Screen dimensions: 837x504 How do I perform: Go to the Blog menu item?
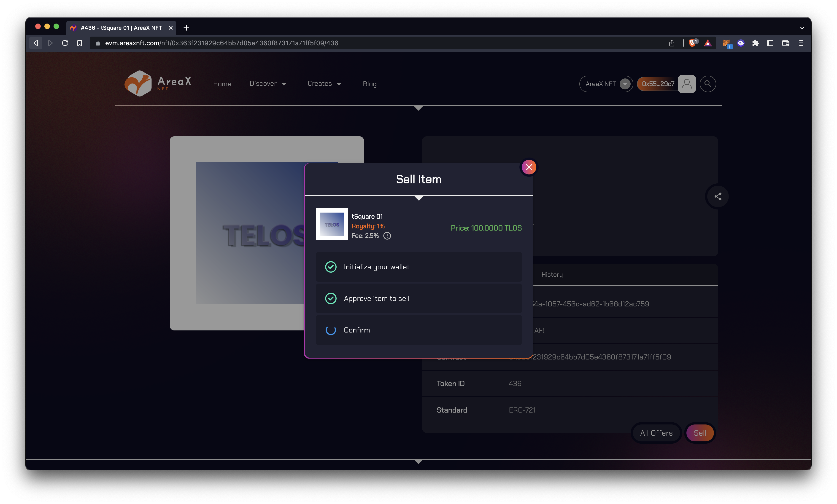tap(369, 84)
